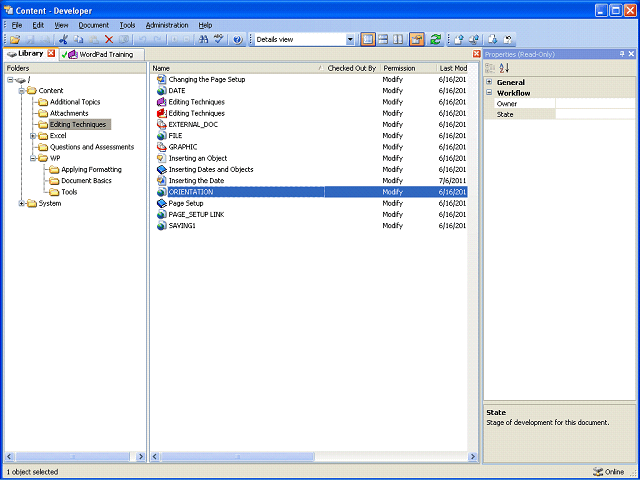Image resolution: width=640 pixels, height=480 pixels.
Task: Click the Online status icon in status bar
Action: 598,472
